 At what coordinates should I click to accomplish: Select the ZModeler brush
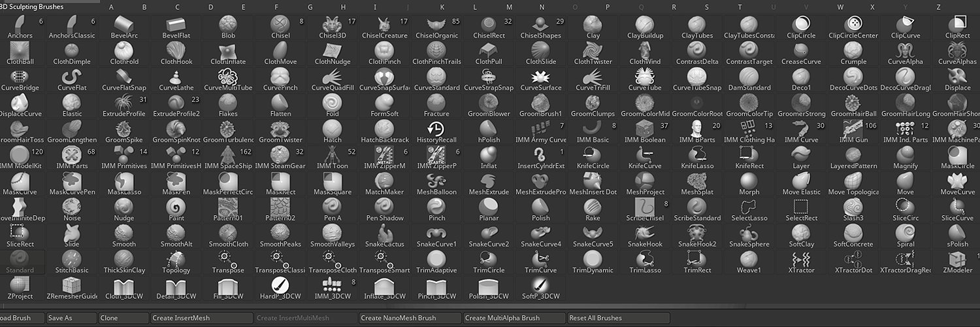point(958,263)
